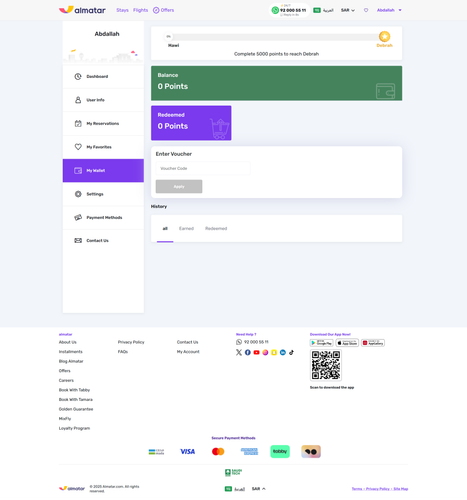
Task: Switch language to Arabic in header
Action: (328, 10)
